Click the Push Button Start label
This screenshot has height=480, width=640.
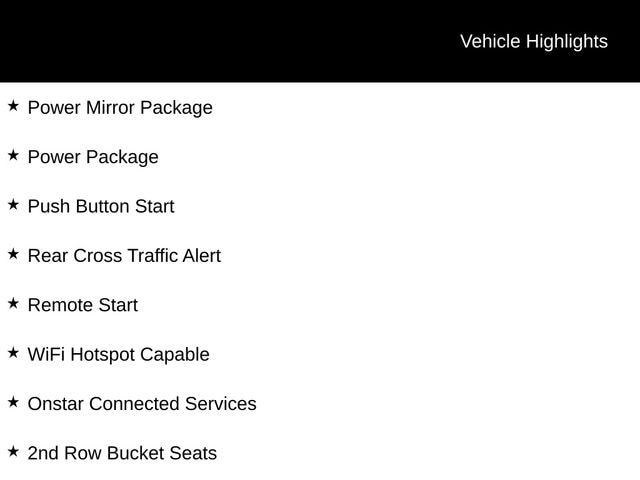tap(101, 206)
